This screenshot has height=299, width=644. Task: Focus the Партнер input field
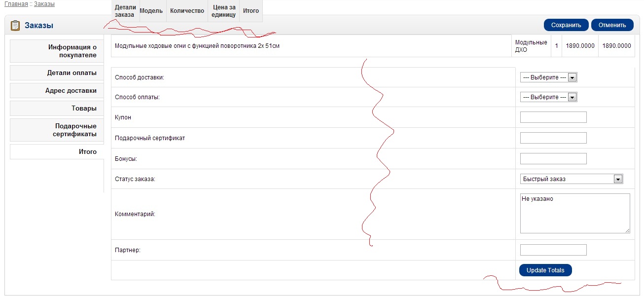[553, 250]
